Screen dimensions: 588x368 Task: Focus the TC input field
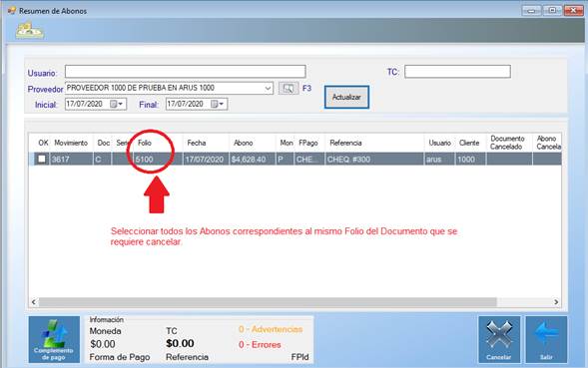pyautogui.click(x=457, y=71)
